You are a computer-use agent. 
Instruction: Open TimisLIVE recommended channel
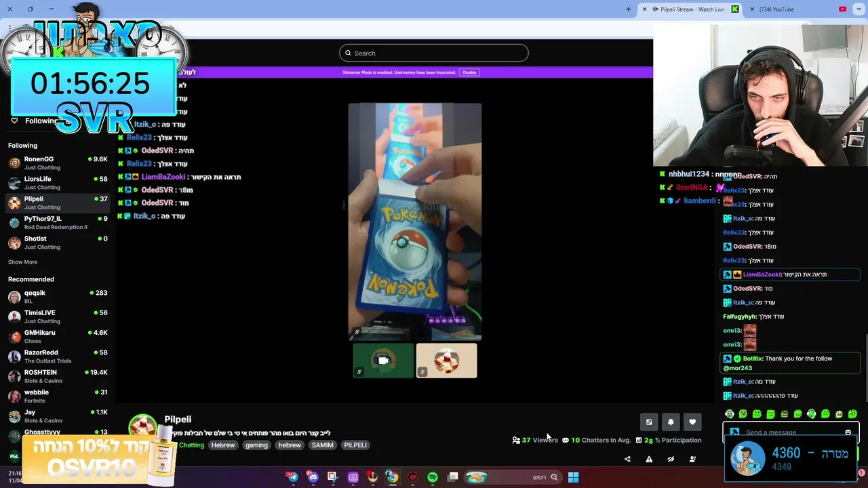[x=58, y=317]
